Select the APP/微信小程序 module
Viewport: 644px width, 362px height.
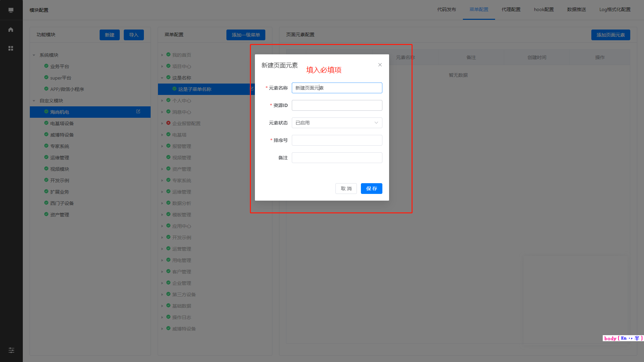[67, 89]
